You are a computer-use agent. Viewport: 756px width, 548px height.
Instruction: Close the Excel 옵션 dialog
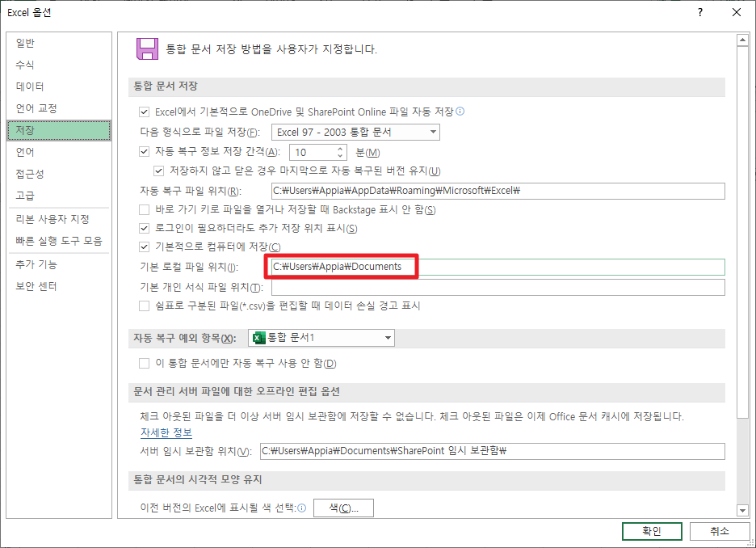737,12
